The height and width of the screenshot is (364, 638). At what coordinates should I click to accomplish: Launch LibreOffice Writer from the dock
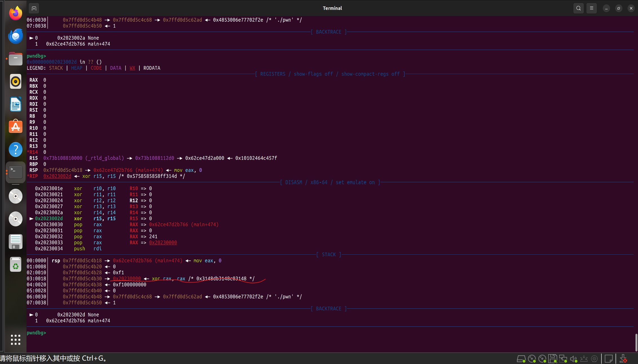[15, 104]
